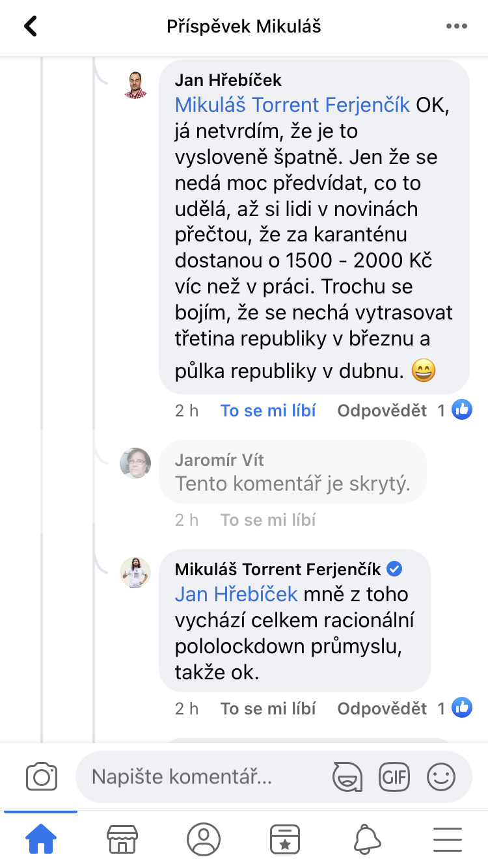Screen dimensions: 488x868
Task: Like Mikuláš Torrent Ferjenčík's reply
Action: coord(268,709)
